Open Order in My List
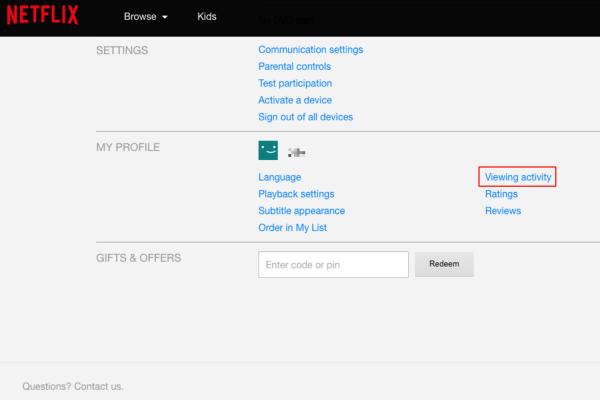Viewport: 600px width, 400px height. (292, 228)
